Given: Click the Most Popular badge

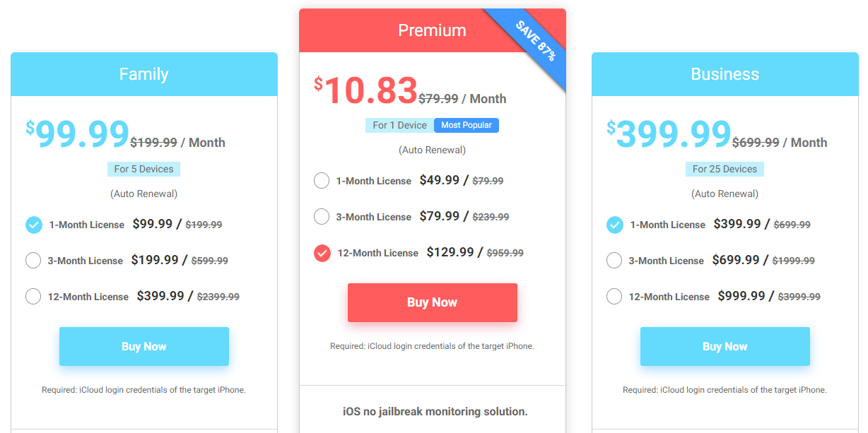Looking at the screenshot, I should point(467,125).
